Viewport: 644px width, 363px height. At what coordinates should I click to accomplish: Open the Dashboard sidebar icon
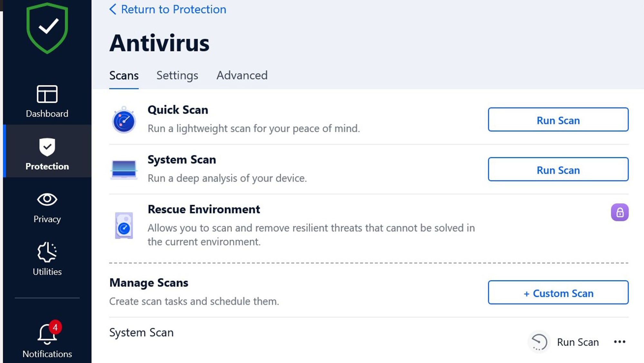[47, 94]
